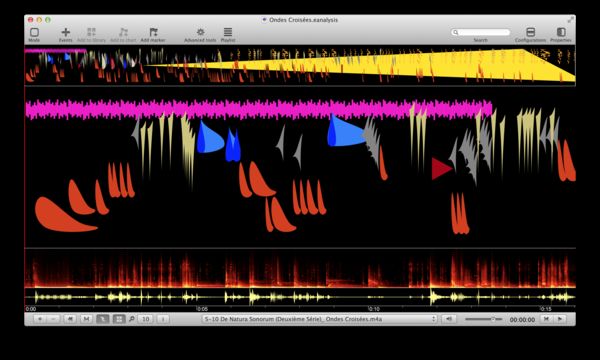Viewport: 600px width, 360px height.
Task: Enter fullscreen using the top-right arrows
Action: click(x=571, y=20)
